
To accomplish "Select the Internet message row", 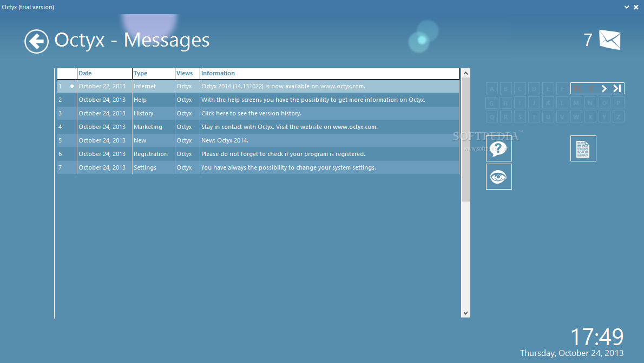I will pyautogui.click(x=258, y=86).
